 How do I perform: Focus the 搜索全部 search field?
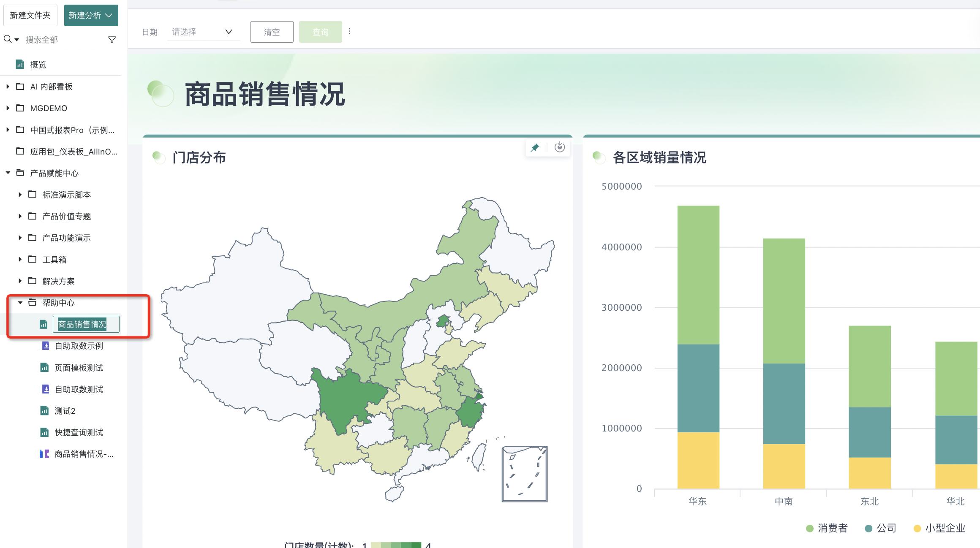click(63, 40)
